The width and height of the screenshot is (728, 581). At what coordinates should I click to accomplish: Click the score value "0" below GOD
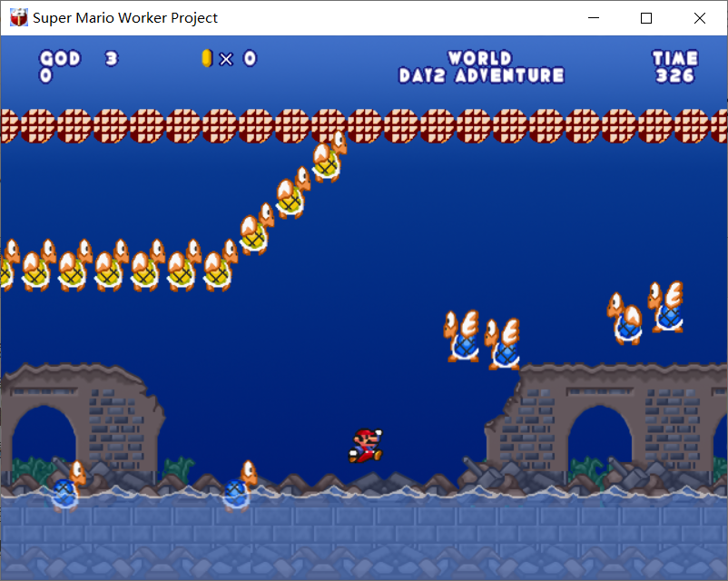pyautogui.click(x=45, y=75)
